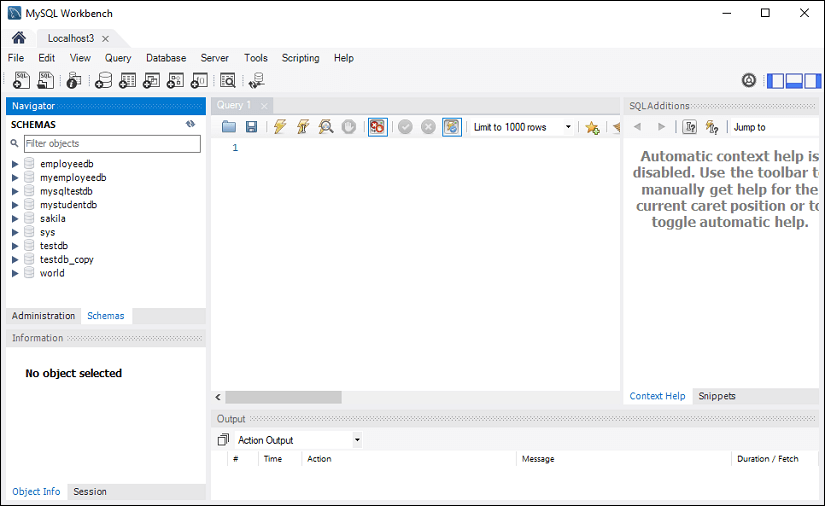
Task: Switch to the Session tab
Action: tap(90, 492)
